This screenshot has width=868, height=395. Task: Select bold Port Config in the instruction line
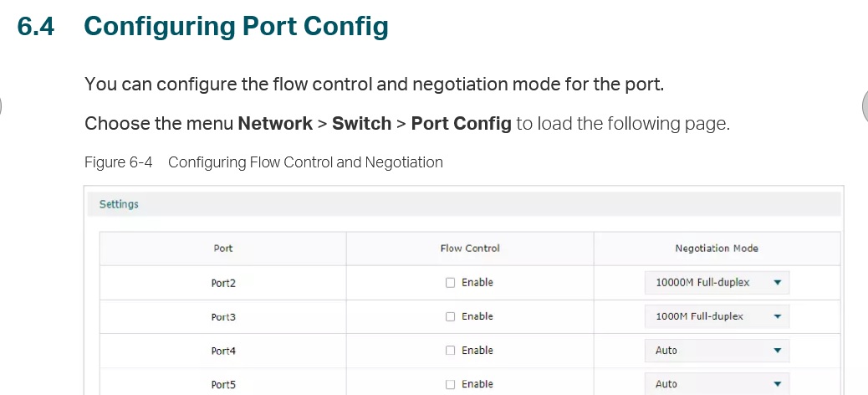[x=461, y=124]
